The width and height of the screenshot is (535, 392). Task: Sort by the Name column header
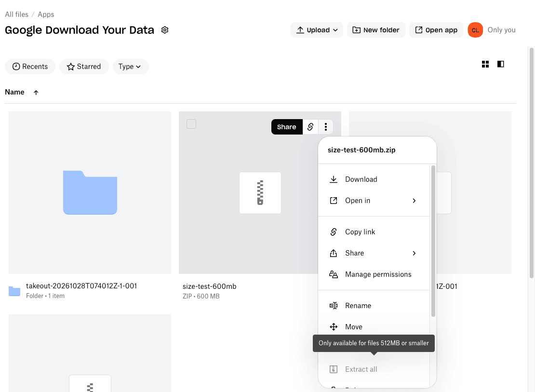[x=14, y=92]
